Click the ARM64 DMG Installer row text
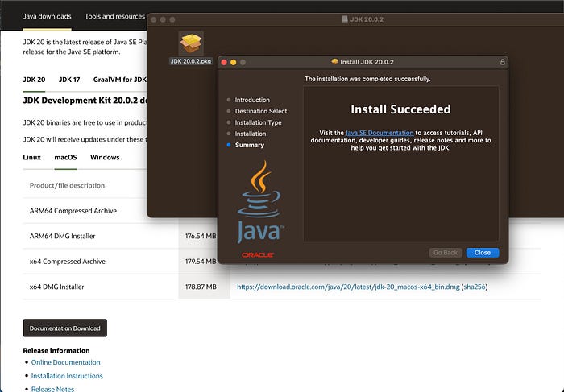Screen dimensions: 564x392 click(x=63, y=236)
